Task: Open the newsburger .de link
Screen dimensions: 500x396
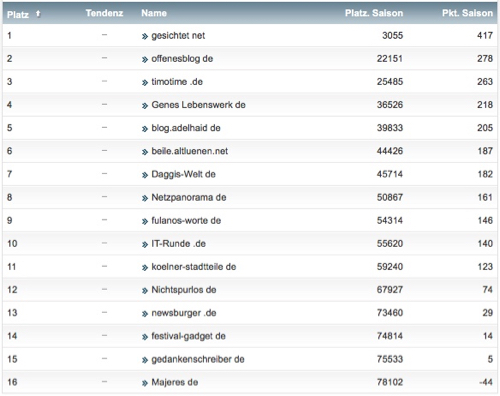Action: point(184,313)
